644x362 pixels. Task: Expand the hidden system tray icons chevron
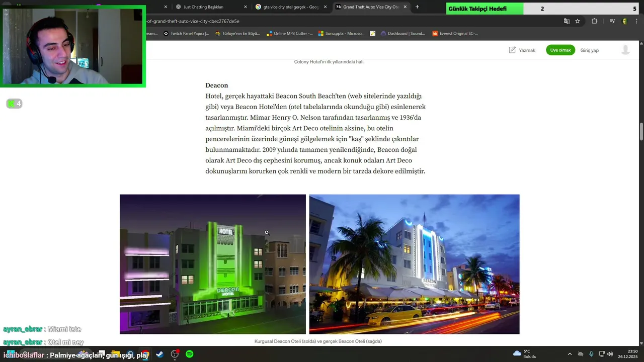click(x=570, y=354)
